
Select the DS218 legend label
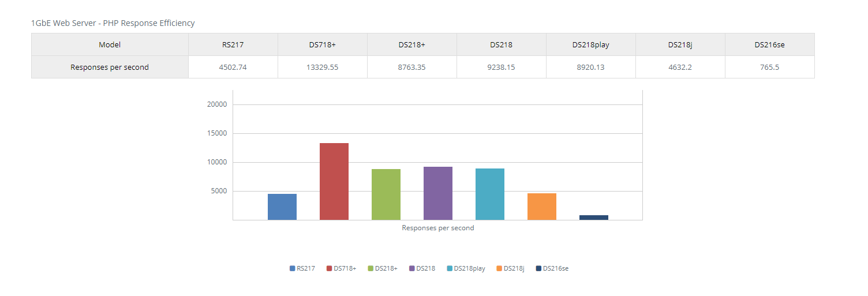pyautogui.click(x=426, y=268)
